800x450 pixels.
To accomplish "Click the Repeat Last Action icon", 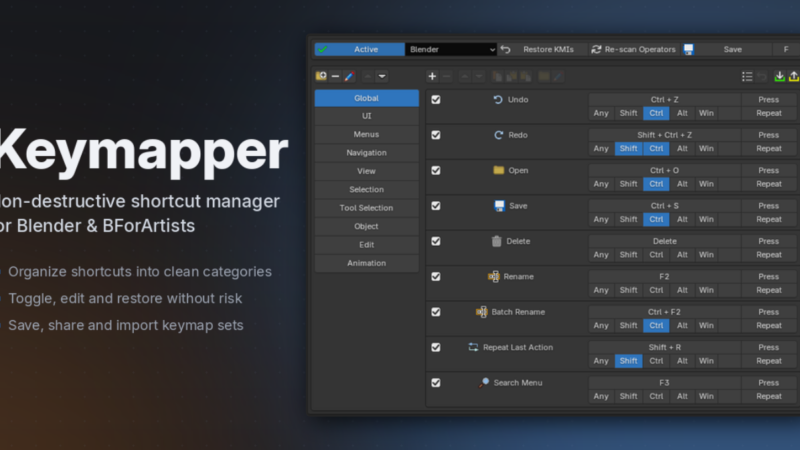I will (x=473, y=347).
